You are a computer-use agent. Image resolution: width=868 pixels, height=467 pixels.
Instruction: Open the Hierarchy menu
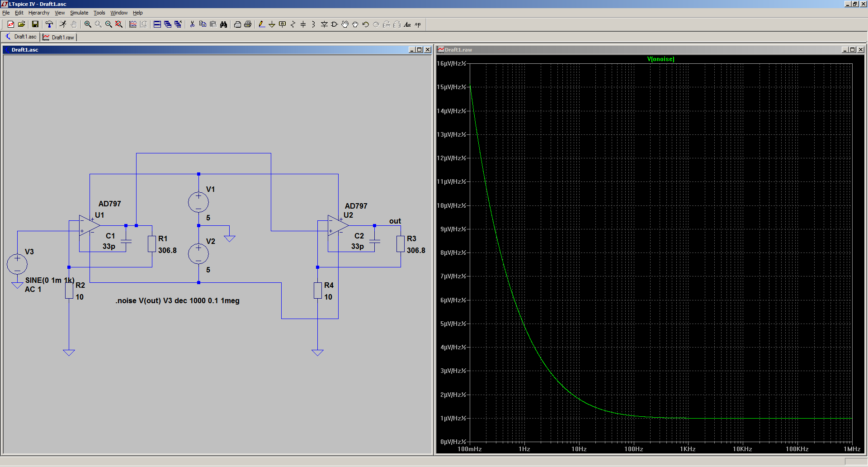pyautogui.click(x=39, y=13)
